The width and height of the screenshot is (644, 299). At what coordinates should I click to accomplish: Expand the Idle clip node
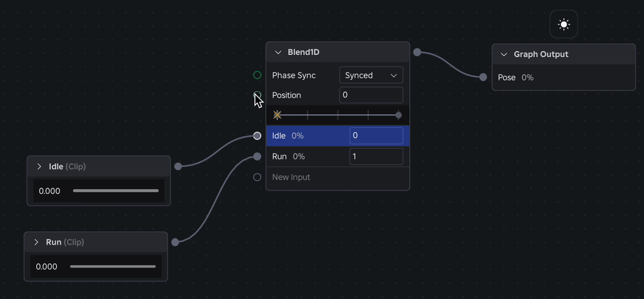pos(40,167)
